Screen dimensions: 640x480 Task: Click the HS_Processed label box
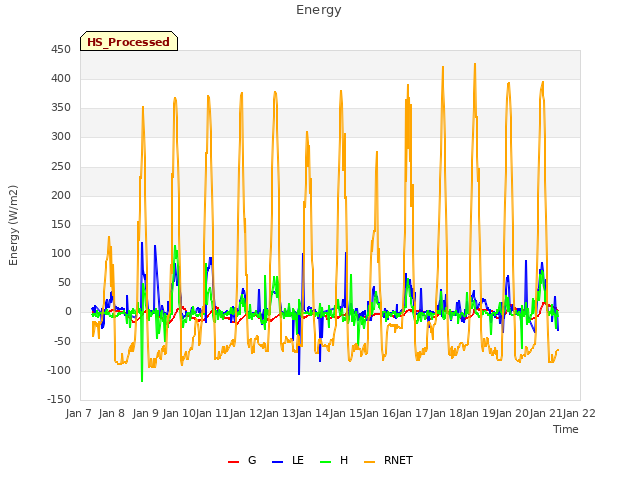pyautogui.click(x=129, y=41)
